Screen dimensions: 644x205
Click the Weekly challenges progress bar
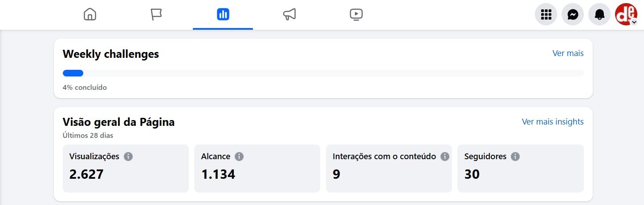(x=323, y=73)
